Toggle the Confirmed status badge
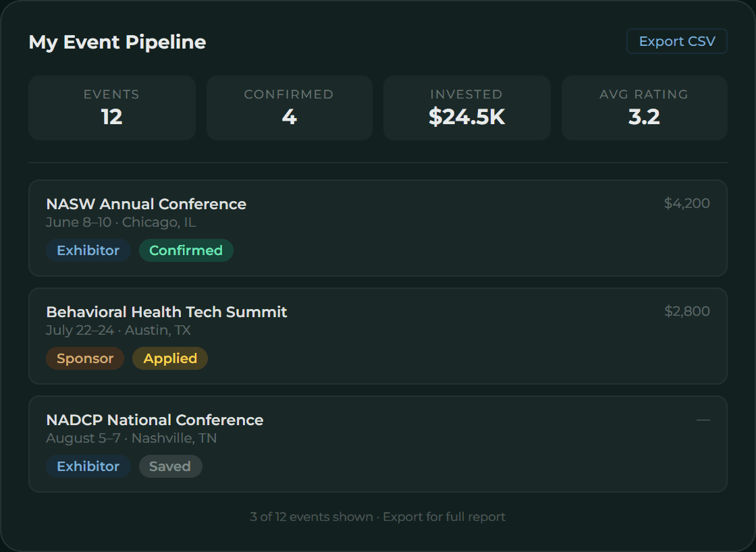 pyautogui.click(x=186, y=250)
